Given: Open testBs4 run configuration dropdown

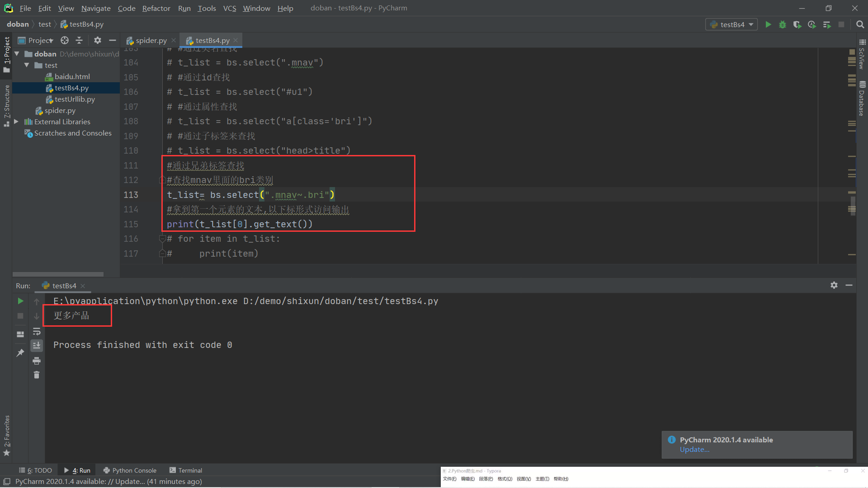Looking at the screenshot, I should click(x=731, y=24).
